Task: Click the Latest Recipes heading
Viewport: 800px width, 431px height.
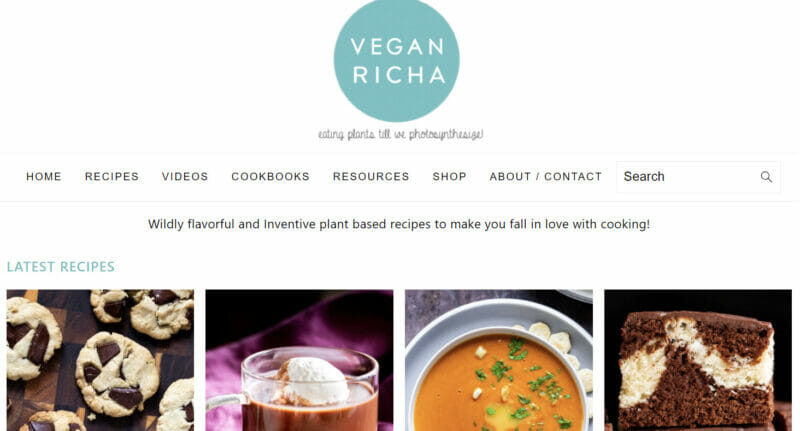Action: [61, 267]
